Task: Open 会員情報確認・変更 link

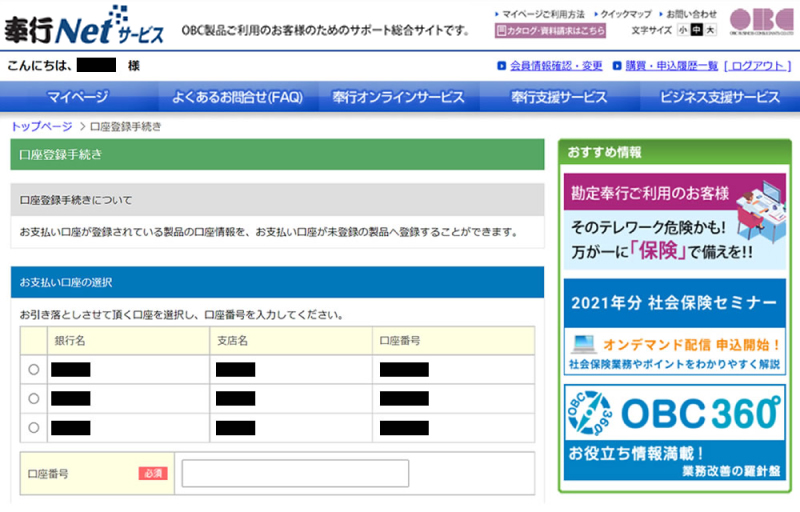Action: tap(556, 66)
